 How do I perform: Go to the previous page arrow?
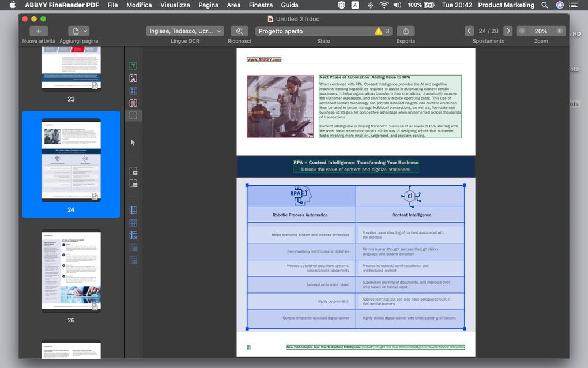point(469,31)
